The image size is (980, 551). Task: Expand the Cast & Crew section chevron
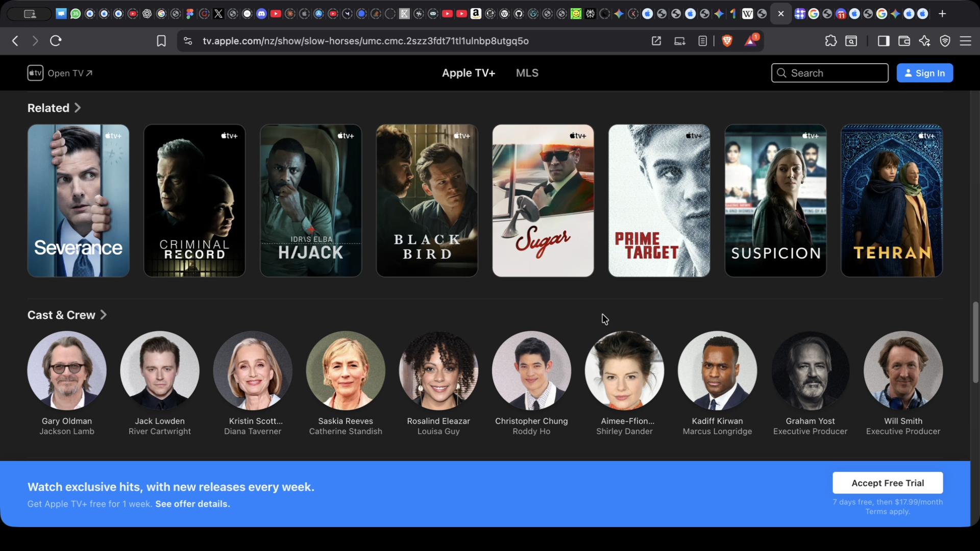[104, 315]
